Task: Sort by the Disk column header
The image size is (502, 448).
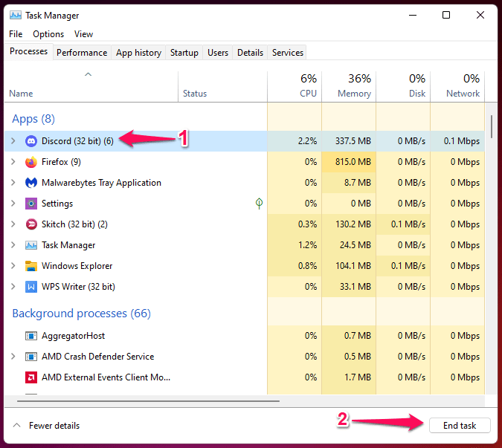Action: [403, 87]
